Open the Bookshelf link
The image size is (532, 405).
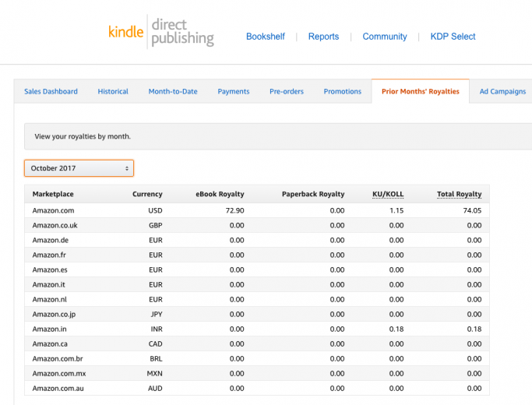pyautogui.click(x=266, y=37)
